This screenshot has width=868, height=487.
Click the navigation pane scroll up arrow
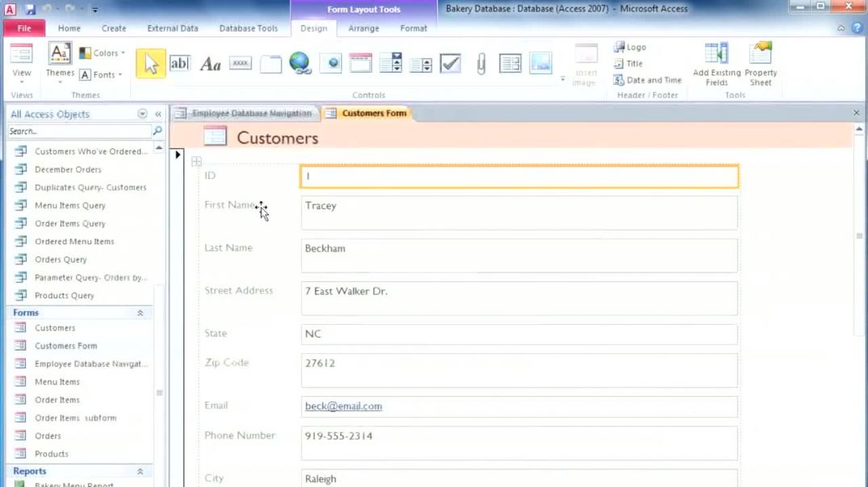click(159, 148)
